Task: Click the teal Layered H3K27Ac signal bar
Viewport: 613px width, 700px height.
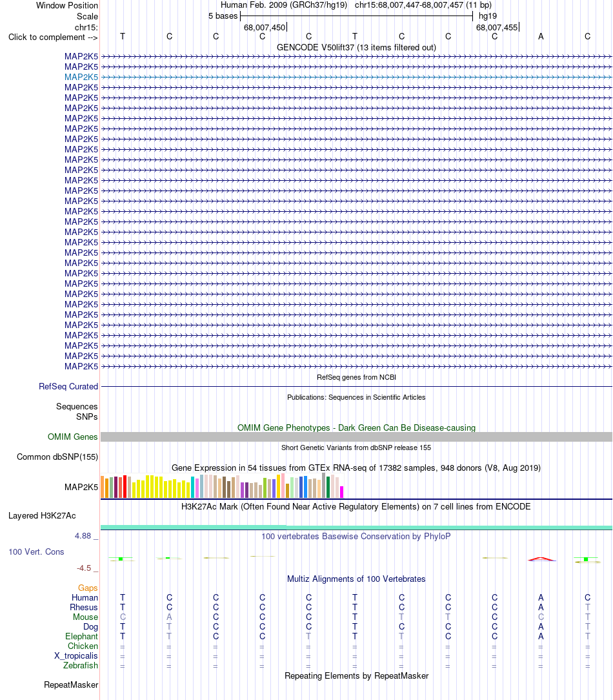Action: coord(356,528)
